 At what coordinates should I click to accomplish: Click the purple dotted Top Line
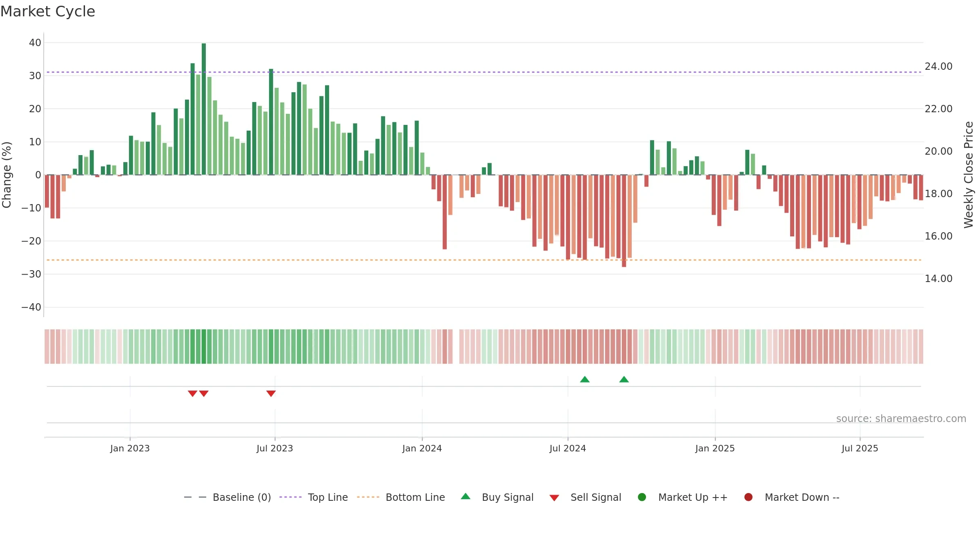pos(484,72)
